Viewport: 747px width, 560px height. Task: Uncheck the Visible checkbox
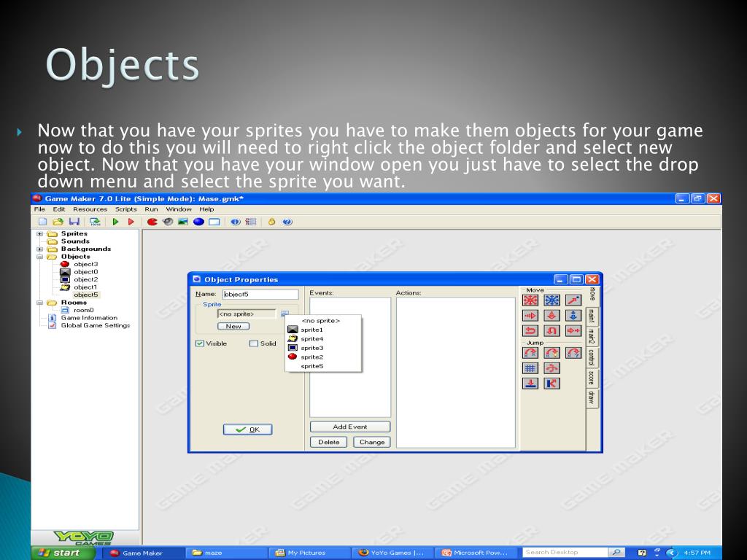pos(200,343)
